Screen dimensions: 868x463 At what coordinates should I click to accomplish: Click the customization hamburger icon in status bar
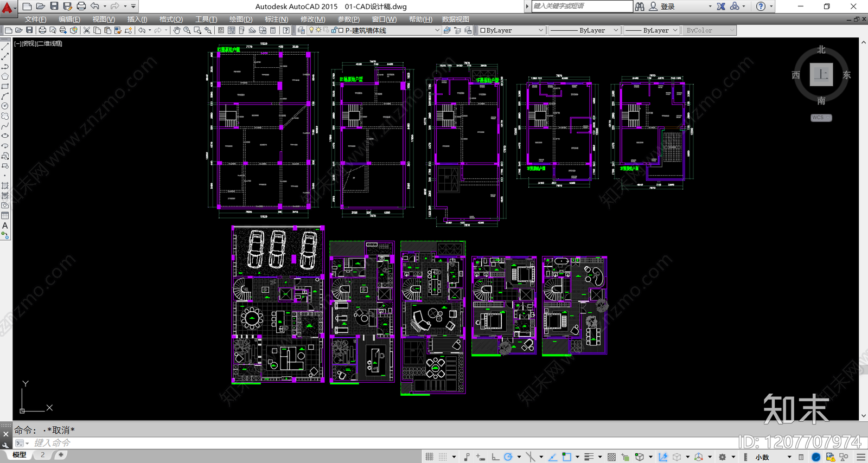pyautogui.click(x=861, y=457)
